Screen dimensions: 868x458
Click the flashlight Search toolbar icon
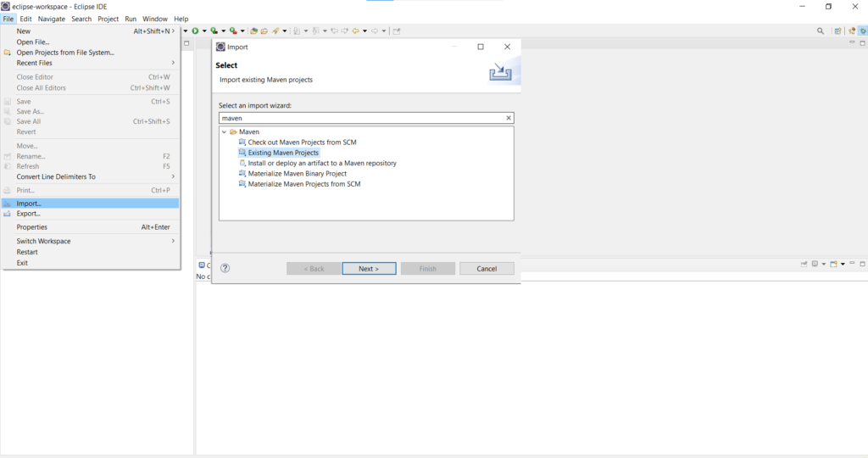[x=275, y=31]
